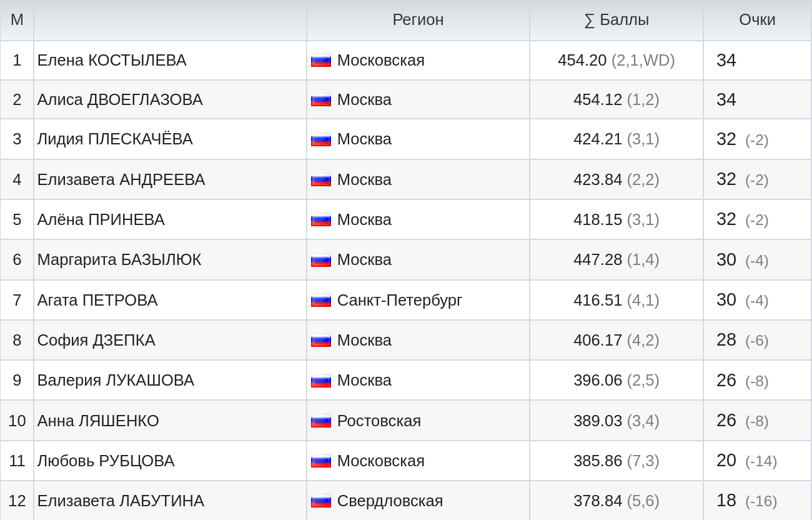Viewport: 812px width, 520px height.
Task: Click the М place column header
Action: click(x=17, y=20)
